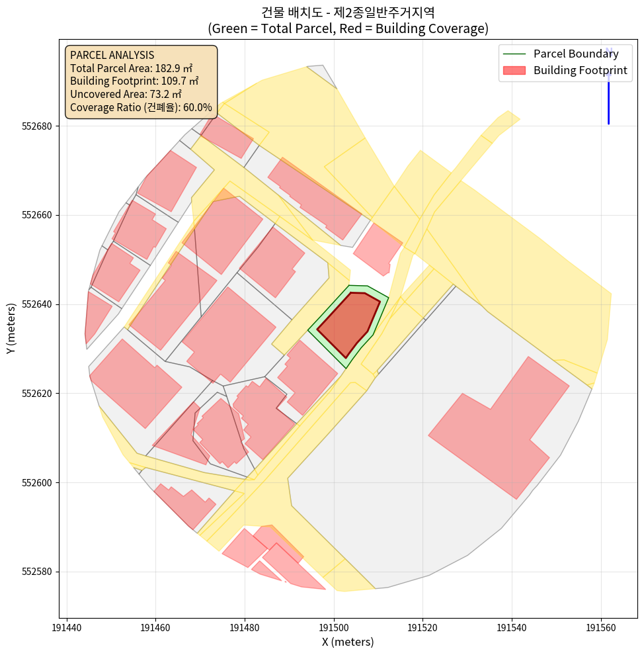This screenshot has height=655, width=644.
Task: Click the PARCEL ANALYSIS heading text
Action: (x=112, y=55)
